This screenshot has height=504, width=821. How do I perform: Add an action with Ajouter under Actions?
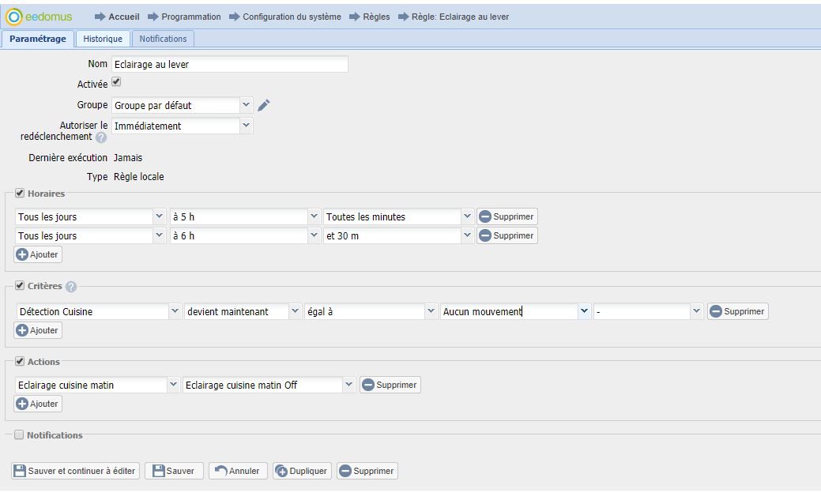coord(38,404)
